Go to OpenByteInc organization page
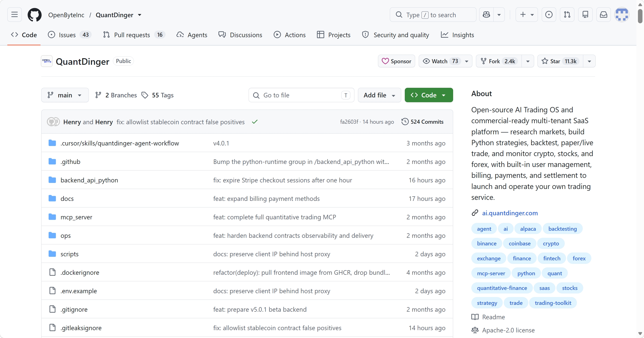Viewport: 644px width, 338px height. click(66, 15)
